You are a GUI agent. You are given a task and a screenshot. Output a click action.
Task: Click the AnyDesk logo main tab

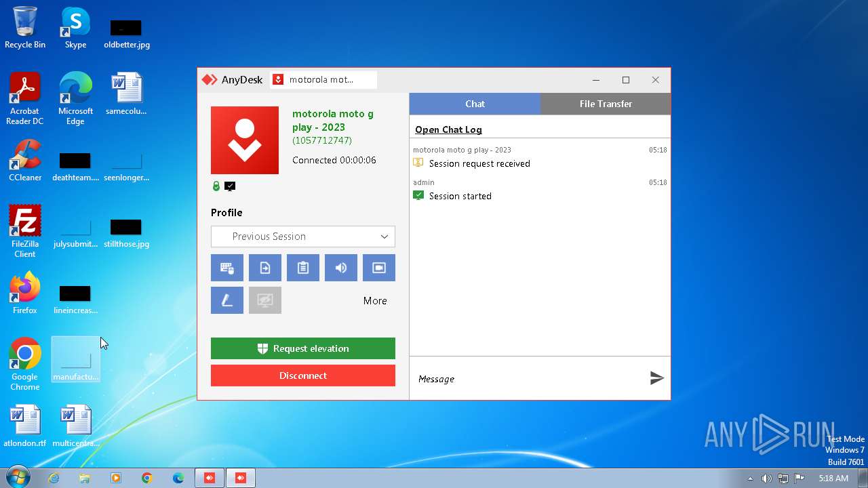tap(233, 80)
